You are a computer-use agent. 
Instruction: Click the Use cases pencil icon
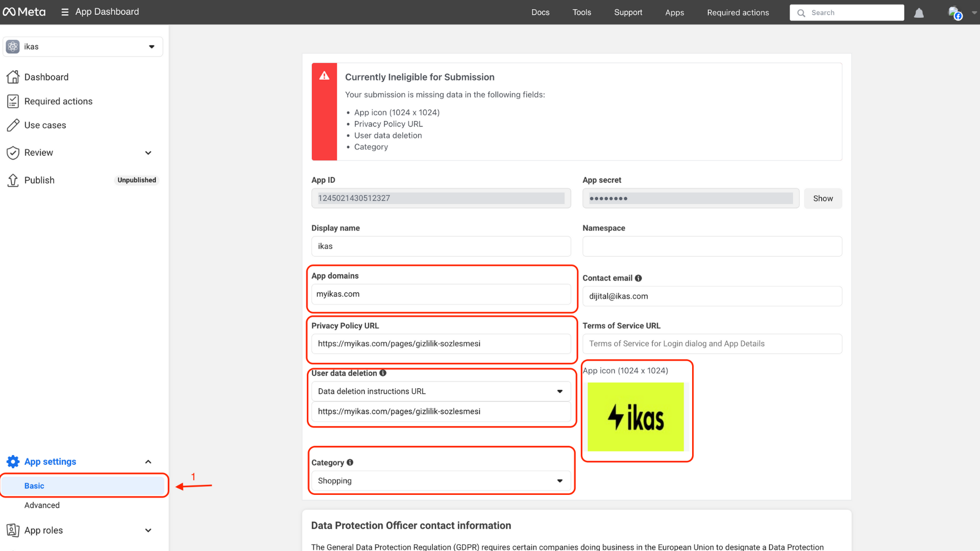point(13,125)
